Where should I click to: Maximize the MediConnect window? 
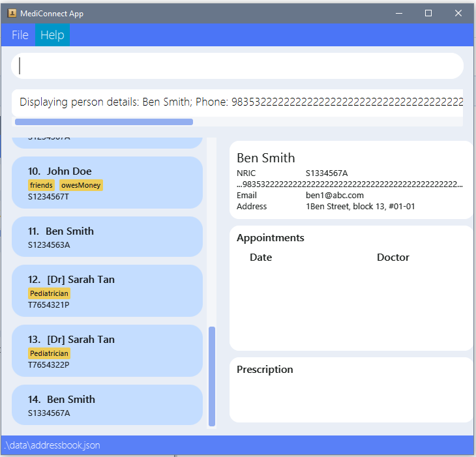pyautogui.click(x=428, y=13)
